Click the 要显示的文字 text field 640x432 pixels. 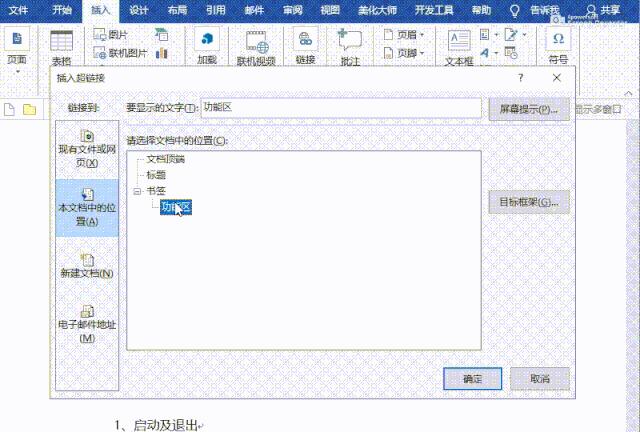pyautogui.click(x=341, y=108)
